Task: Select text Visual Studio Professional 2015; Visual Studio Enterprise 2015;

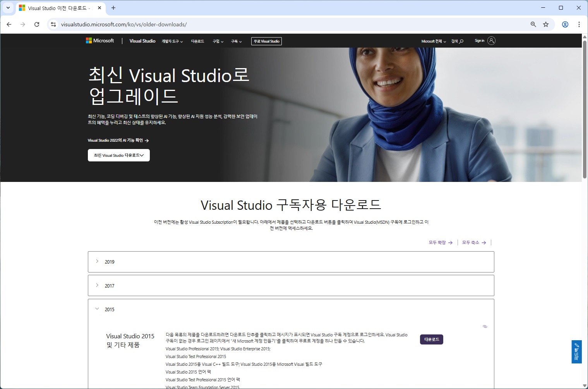Action: (218, 349)
